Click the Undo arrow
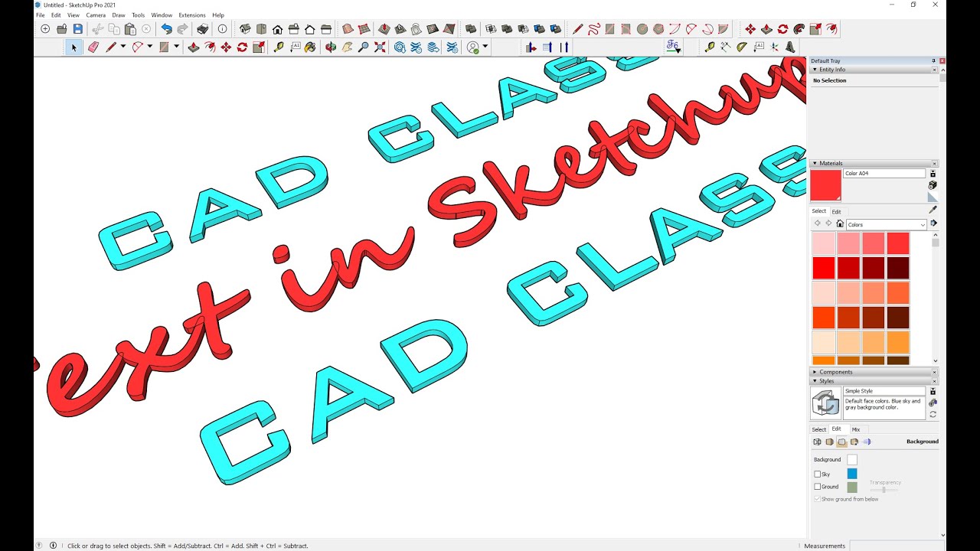Screen dimensions: 980x551 pos(166,29)
